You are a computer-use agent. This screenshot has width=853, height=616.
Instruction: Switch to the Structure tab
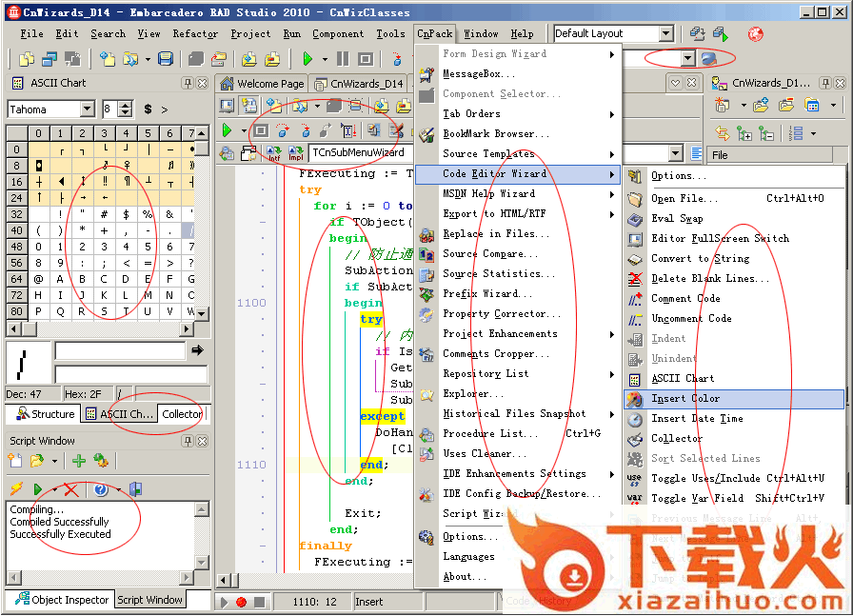click(x=46, y=414)
